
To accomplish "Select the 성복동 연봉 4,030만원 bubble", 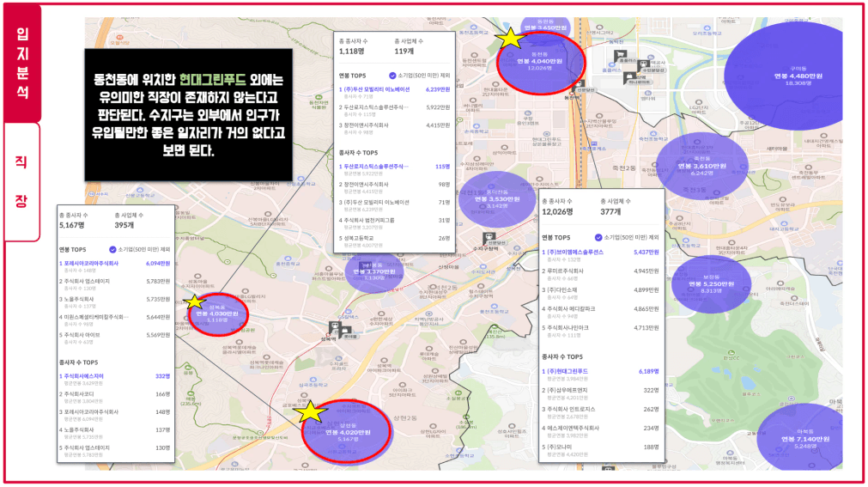I will (217, 314).
